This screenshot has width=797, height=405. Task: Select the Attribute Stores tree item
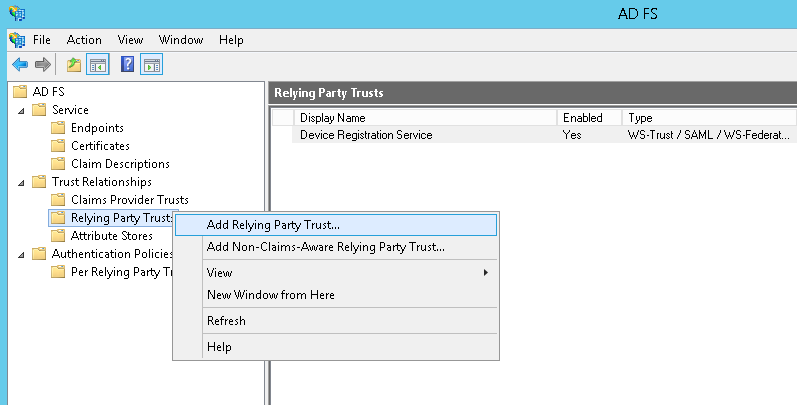112,236
